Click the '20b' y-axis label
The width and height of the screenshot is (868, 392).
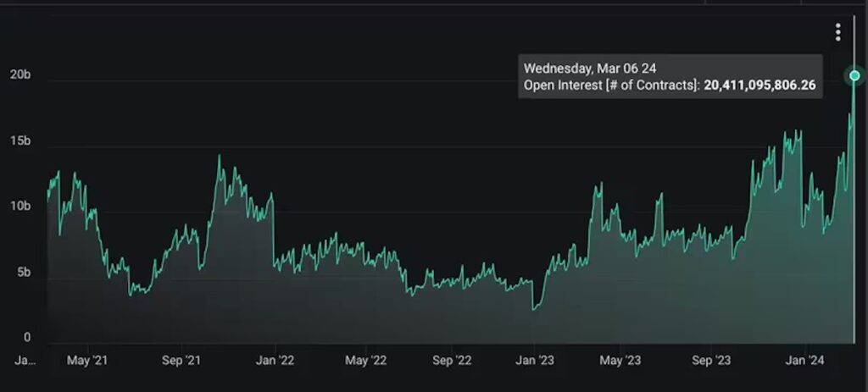coord(20,75)
